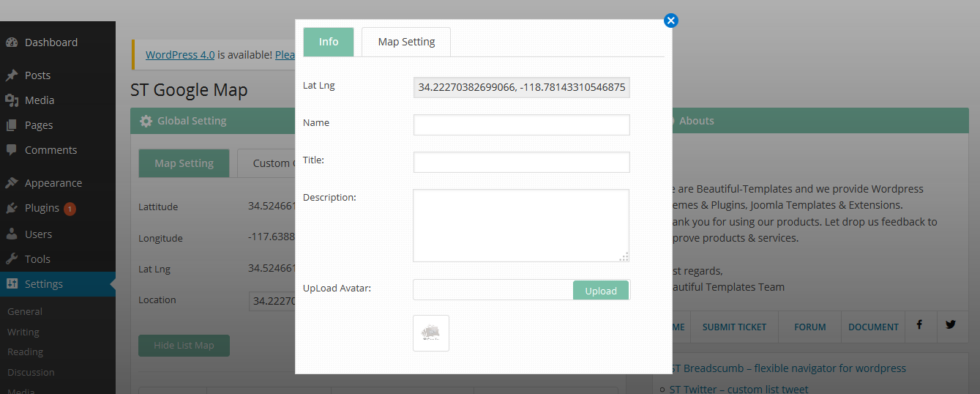Click the green Upload button
The height and width of the screenshot is (394, 980).
[601, 291]
